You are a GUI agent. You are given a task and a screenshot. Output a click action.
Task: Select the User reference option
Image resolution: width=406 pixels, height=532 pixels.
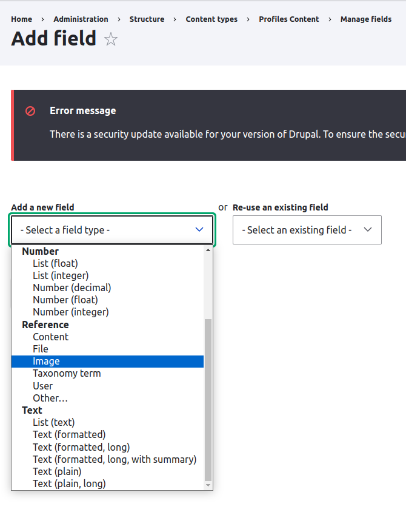point(107,386)
